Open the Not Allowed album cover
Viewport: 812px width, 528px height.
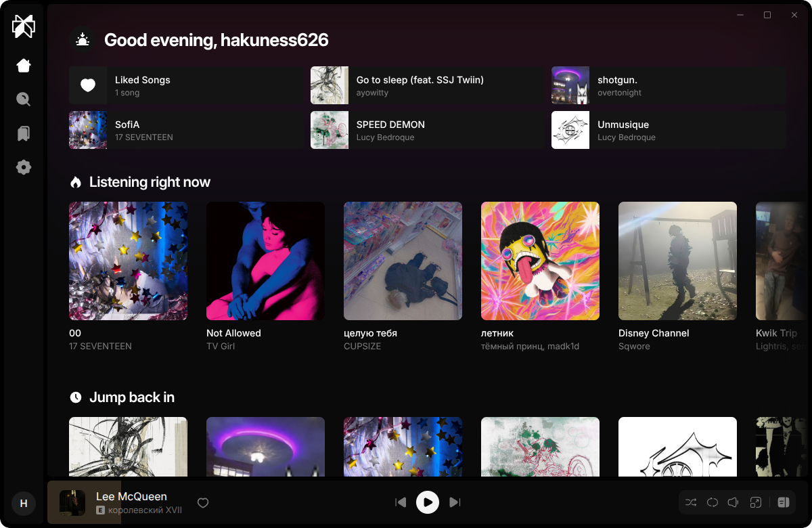pyautogui.click(x=265, y=261)
